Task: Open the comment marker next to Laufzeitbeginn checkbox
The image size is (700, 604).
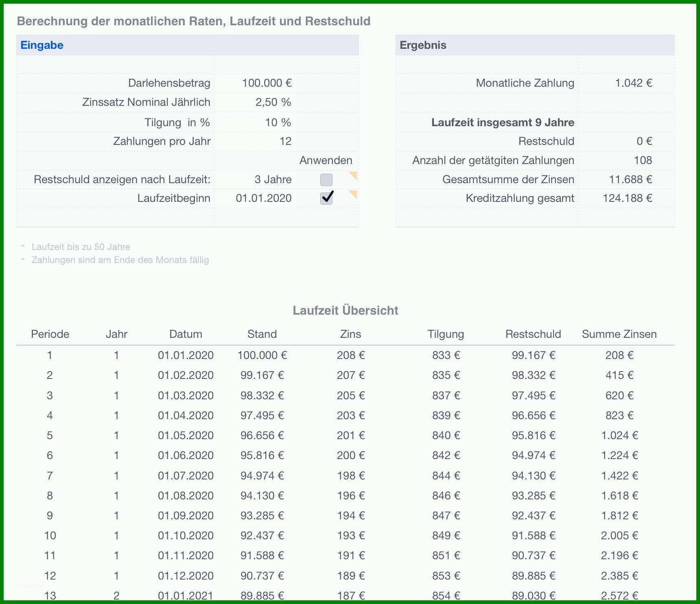Action: 353,194
